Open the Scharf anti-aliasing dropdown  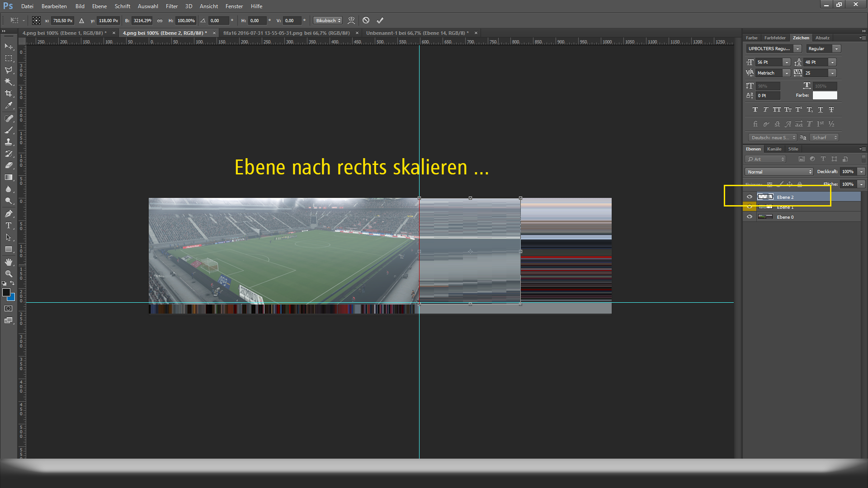tap(824, 137)
